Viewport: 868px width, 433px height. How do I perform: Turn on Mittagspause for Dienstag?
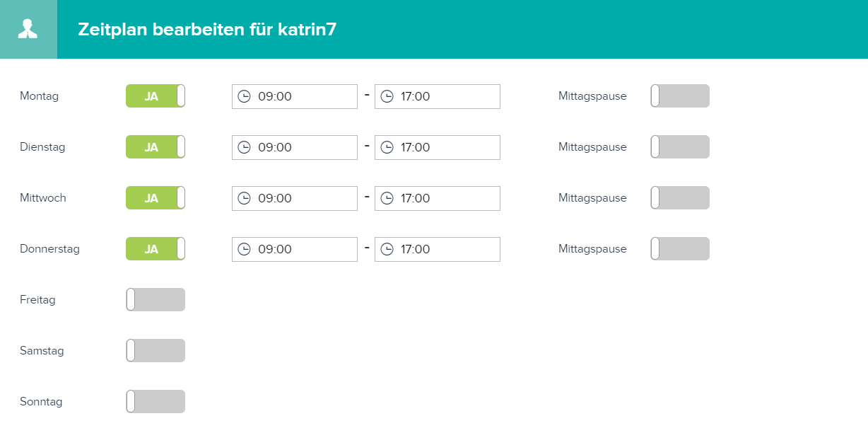point(680,147)
